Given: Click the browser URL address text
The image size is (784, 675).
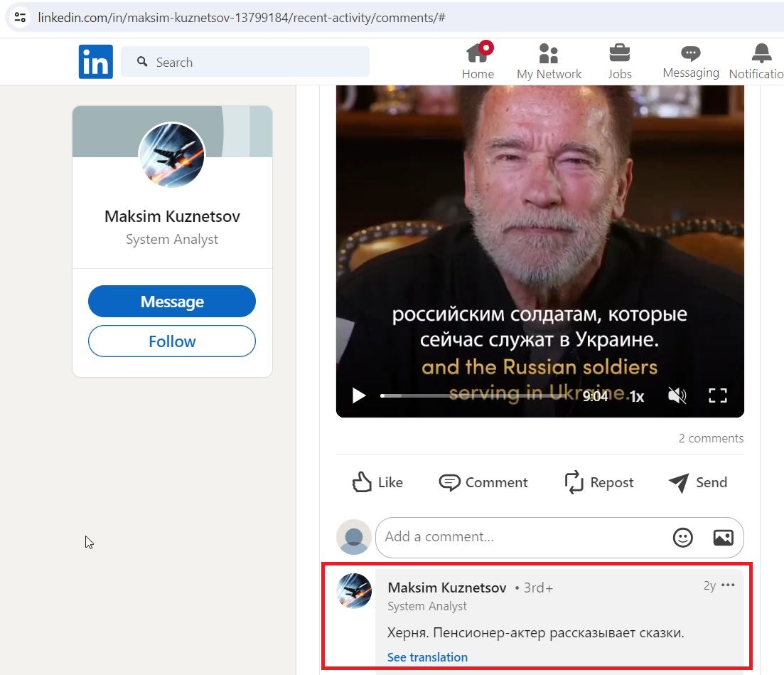Looking at the screenshot, I should (242, 18).
